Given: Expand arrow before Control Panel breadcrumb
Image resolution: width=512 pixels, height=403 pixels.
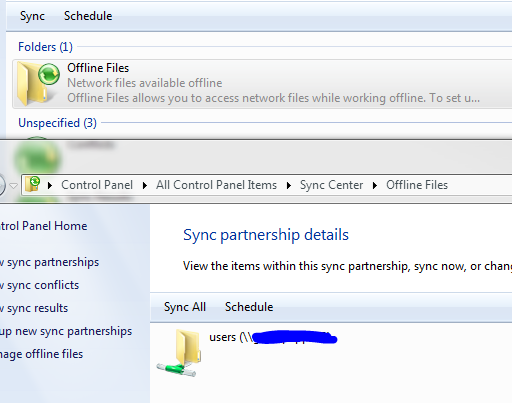Looking at the screenshot, I should pyautogui.click(x=50, y=185).
